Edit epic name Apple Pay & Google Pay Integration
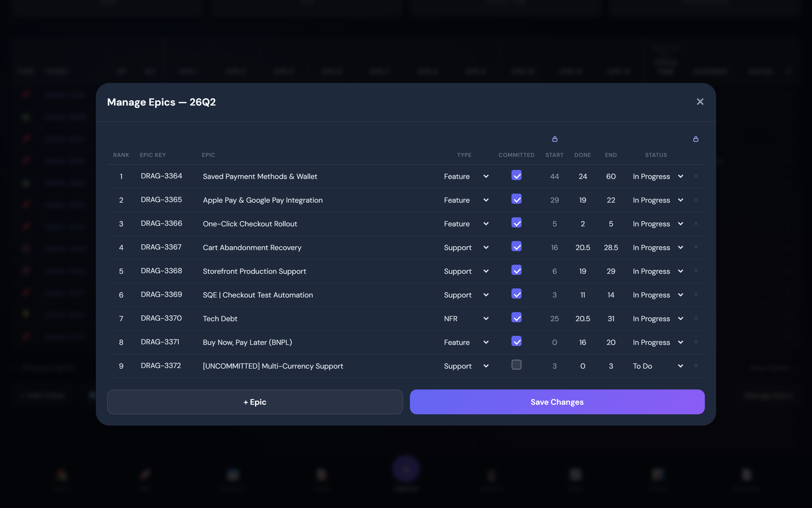The width and height of the screenshot is (812, 508). [263, 200]
